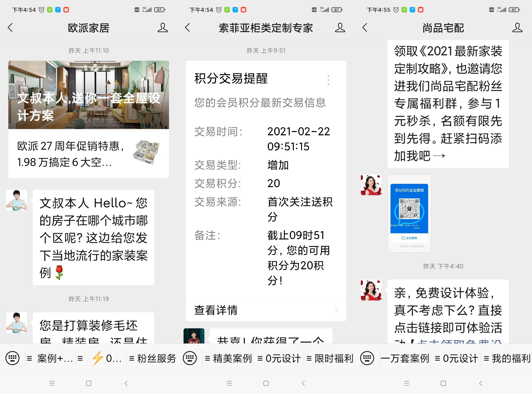Screen dimensions: 532x394
Task: Tap Android recents button under 尚品宅配 screen
Action: [407, 383]
